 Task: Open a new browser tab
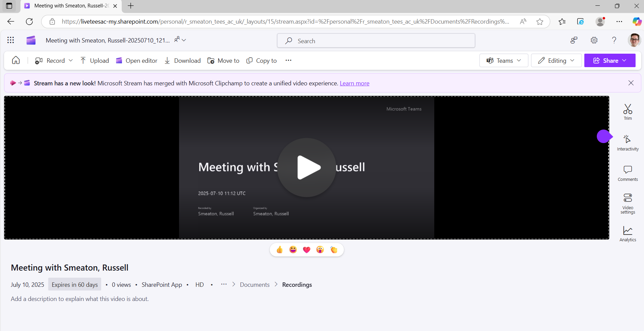[131, 6]
